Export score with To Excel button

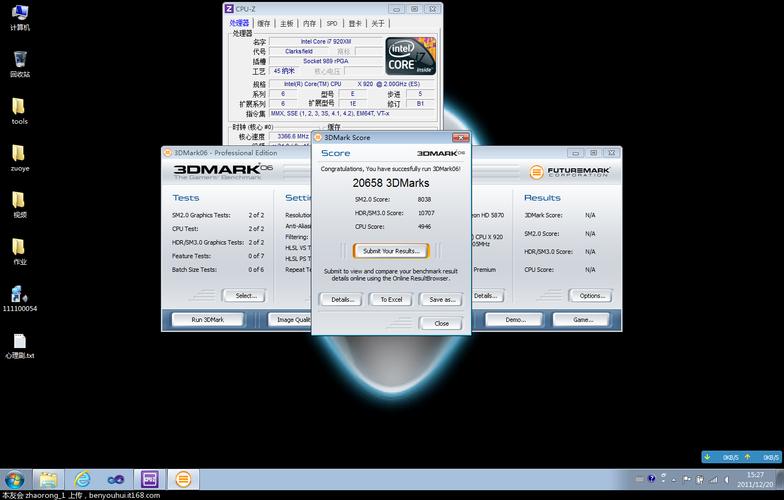pyautogui.click(x=391, y=300)
